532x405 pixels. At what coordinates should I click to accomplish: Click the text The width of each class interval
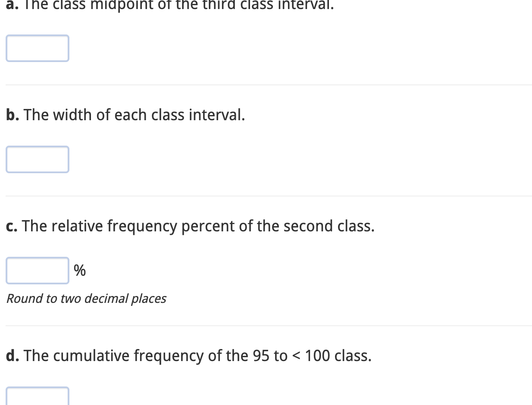134,115
